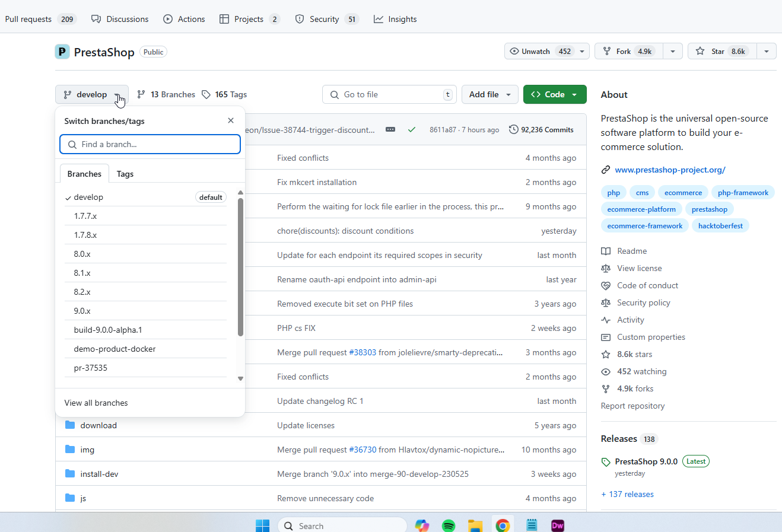The width and height of the screenshot is (782, 532).
Task: Click the Security shield icon
Action: (300, 19)
